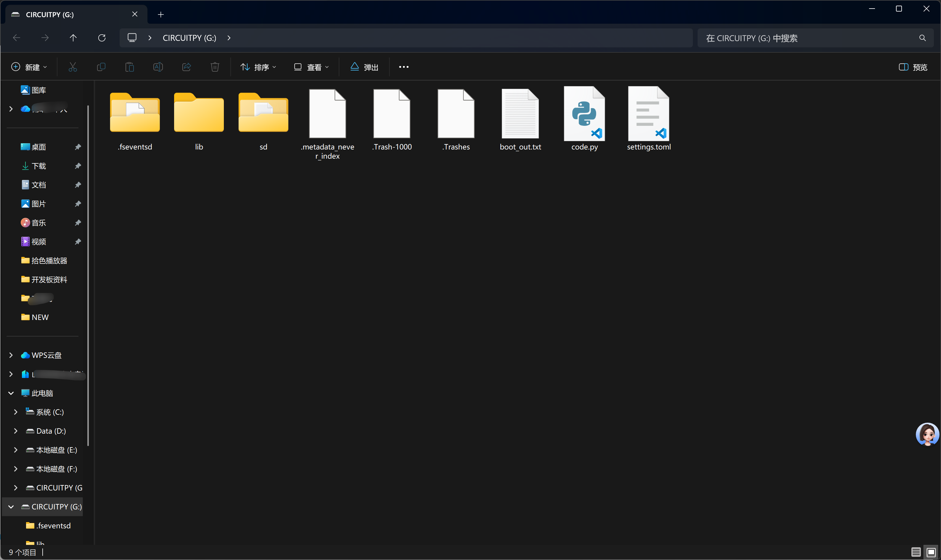Switch to details list view in status bar
941x560 pixels.
pyautogui.click(x=915, y=552)
